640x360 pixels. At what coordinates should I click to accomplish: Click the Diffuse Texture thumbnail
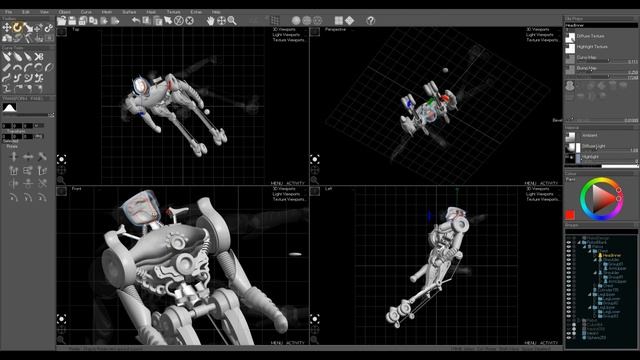(570, 38)
